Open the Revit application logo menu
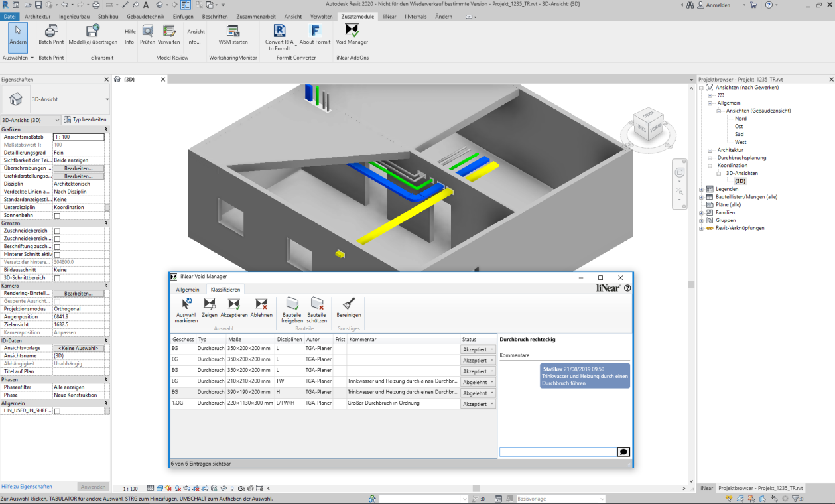 [x=5, y=5]
